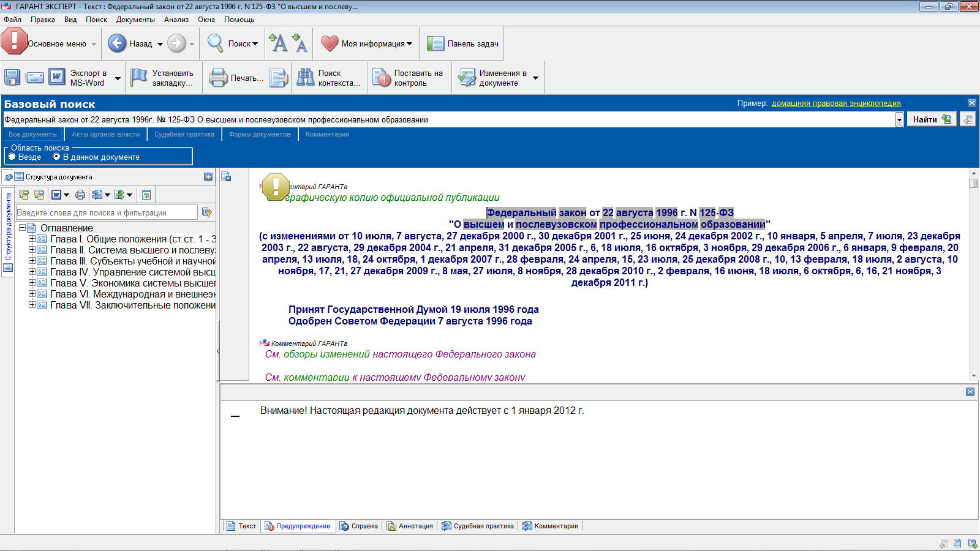
Task: Open print preview next to Печать
Action: point(279,77)
